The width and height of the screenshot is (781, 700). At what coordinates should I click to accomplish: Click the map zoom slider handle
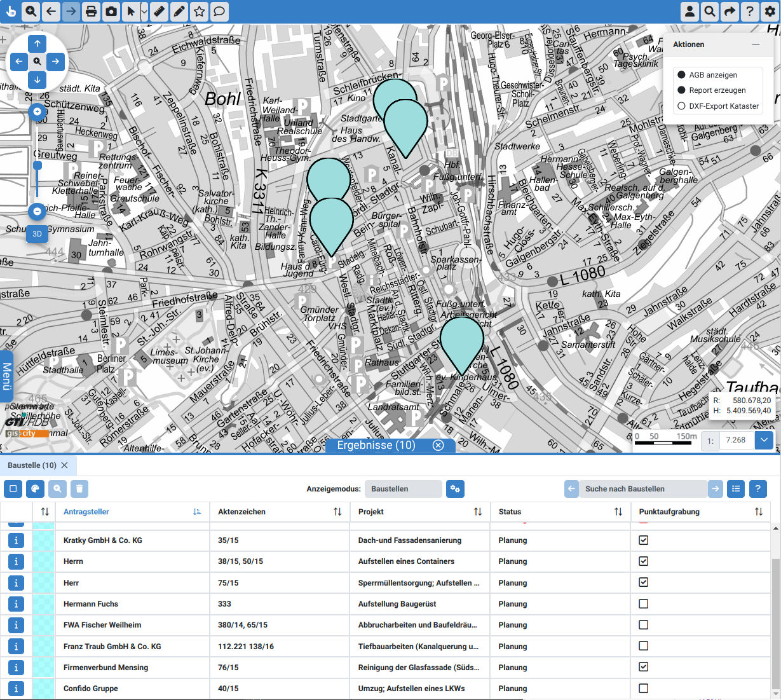tap(37, 165)
